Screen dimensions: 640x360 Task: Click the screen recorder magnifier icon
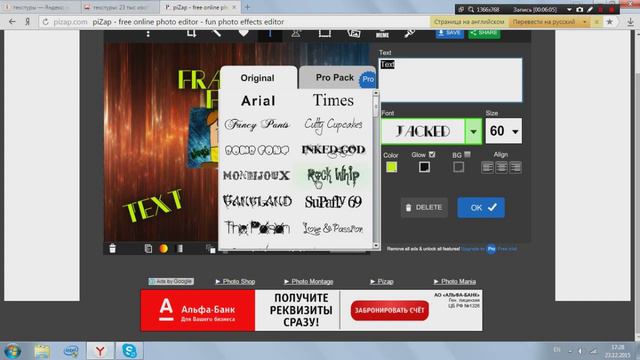(471, 9)
